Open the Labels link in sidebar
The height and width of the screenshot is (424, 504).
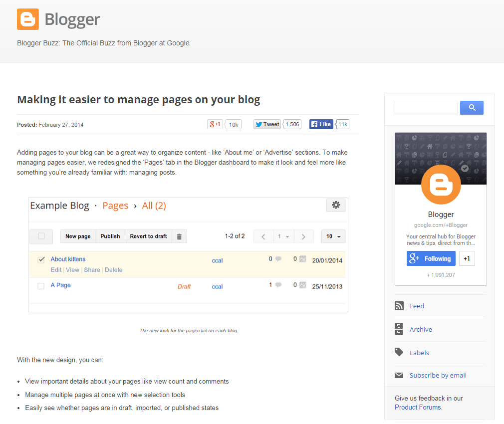click(419, 353)
